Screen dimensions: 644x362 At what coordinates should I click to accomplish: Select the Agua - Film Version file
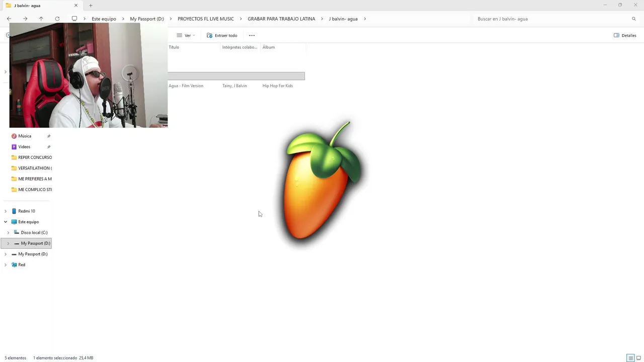(x=186, y=86)
